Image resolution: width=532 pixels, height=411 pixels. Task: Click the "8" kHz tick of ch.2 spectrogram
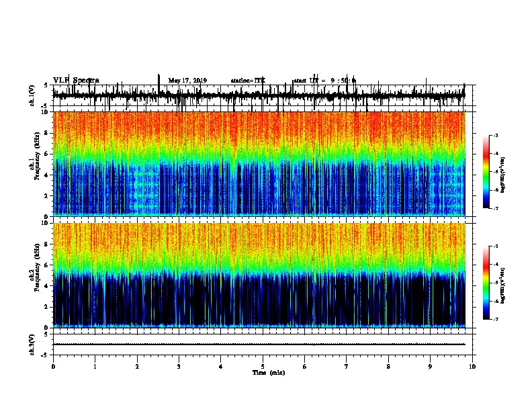tap(47, 244)
